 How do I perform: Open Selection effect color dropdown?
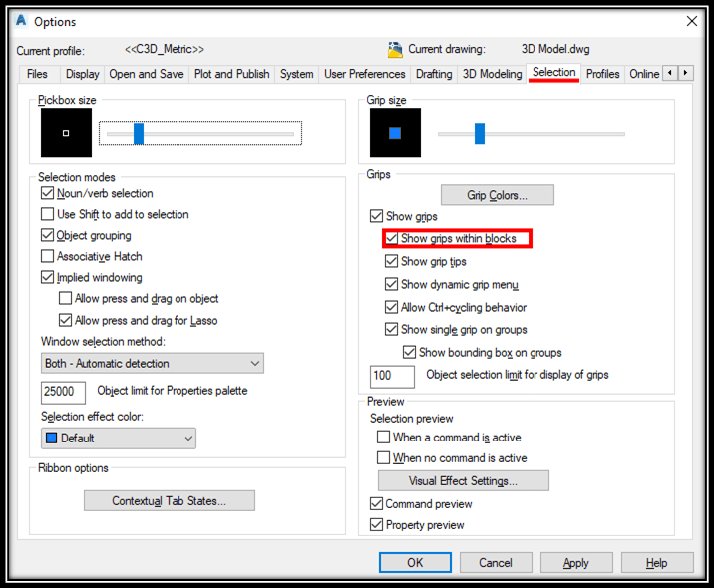(x=119, y=438)
